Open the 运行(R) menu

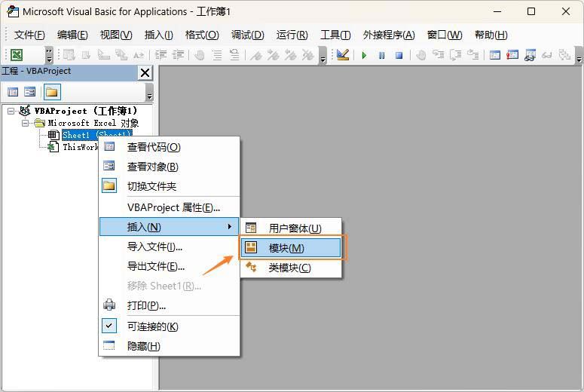292,35
